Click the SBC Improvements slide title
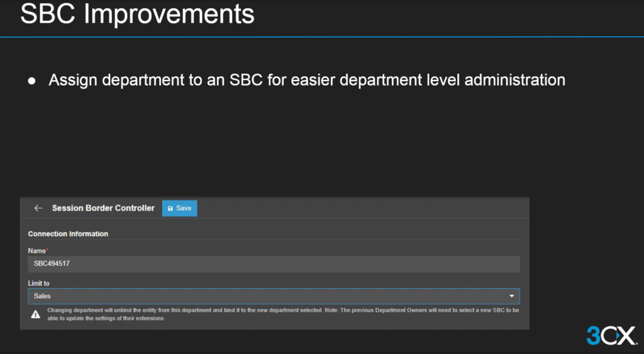The width and height of the screenshot is (644, 354). point(137,14)
